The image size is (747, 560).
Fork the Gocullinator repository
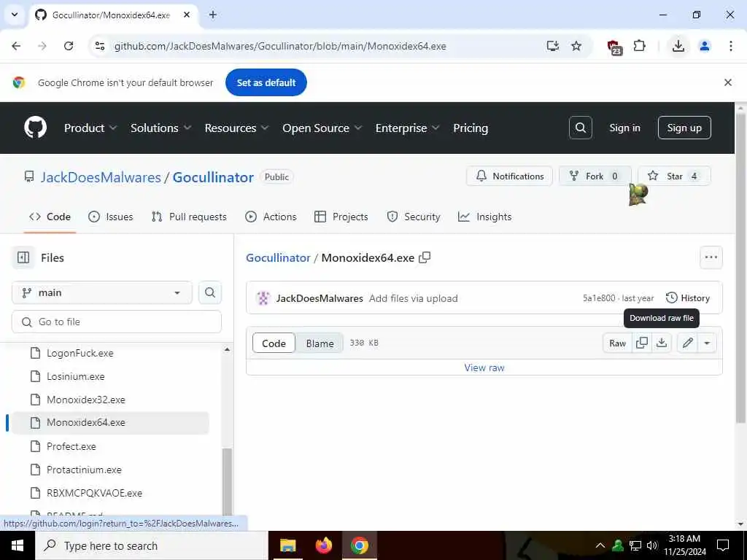[x=595, y=176]
